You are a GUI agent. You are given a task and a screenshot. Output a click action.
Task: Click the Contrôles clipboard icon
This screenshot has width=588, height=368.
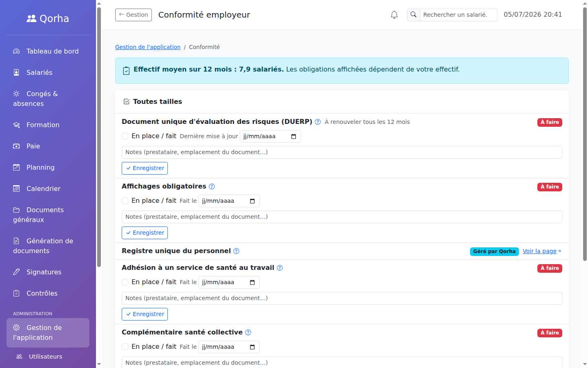(16, 293)
